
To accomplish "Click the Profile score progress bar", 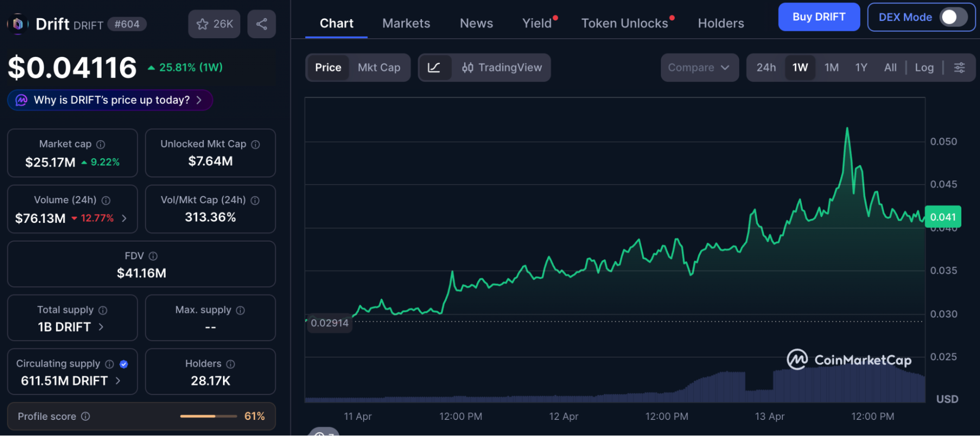I will coord(208,416).
